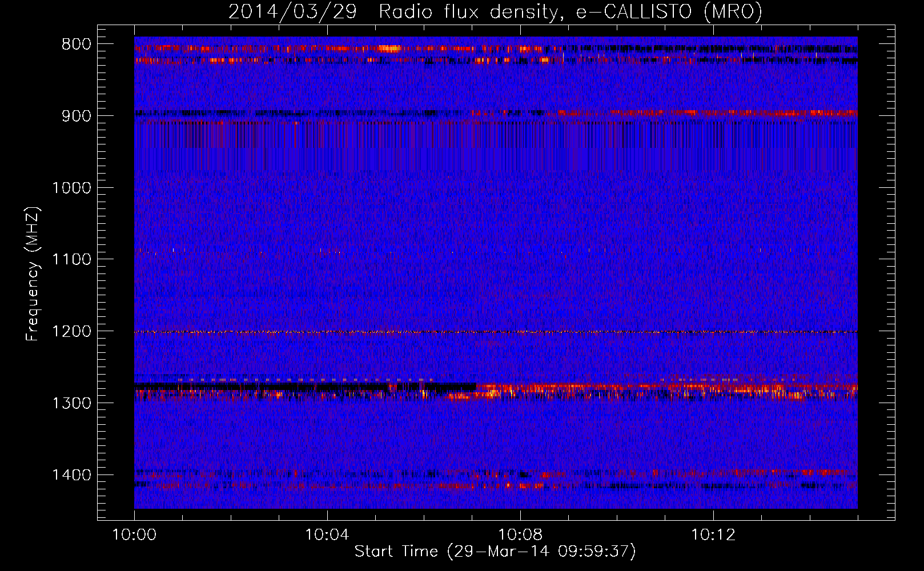Image resolution: width=924 pixels, height=571 pixels.
Task: Click the black band near 1280 MHz at 10:04
Action: [x=306, y=387]
